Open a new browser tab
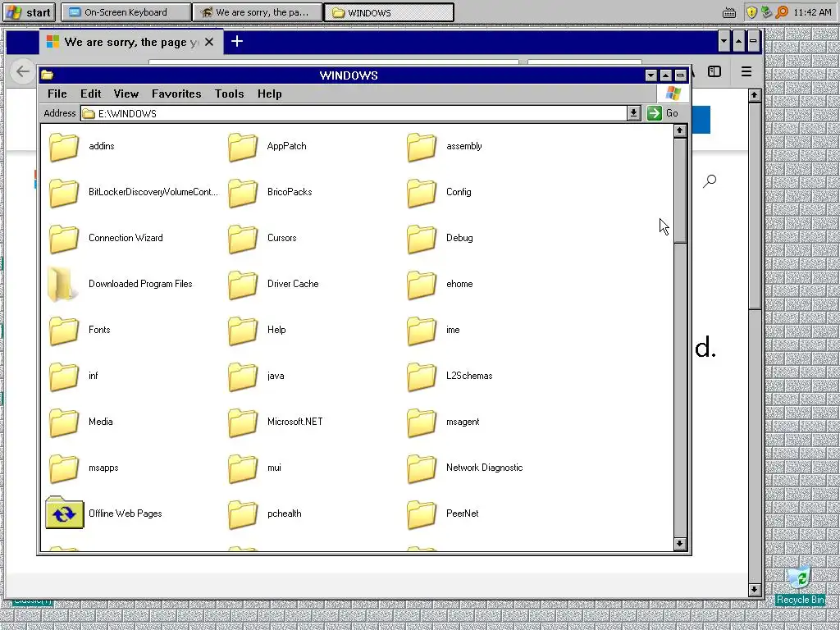Screen dimensions: 840x630 point(237,41)
